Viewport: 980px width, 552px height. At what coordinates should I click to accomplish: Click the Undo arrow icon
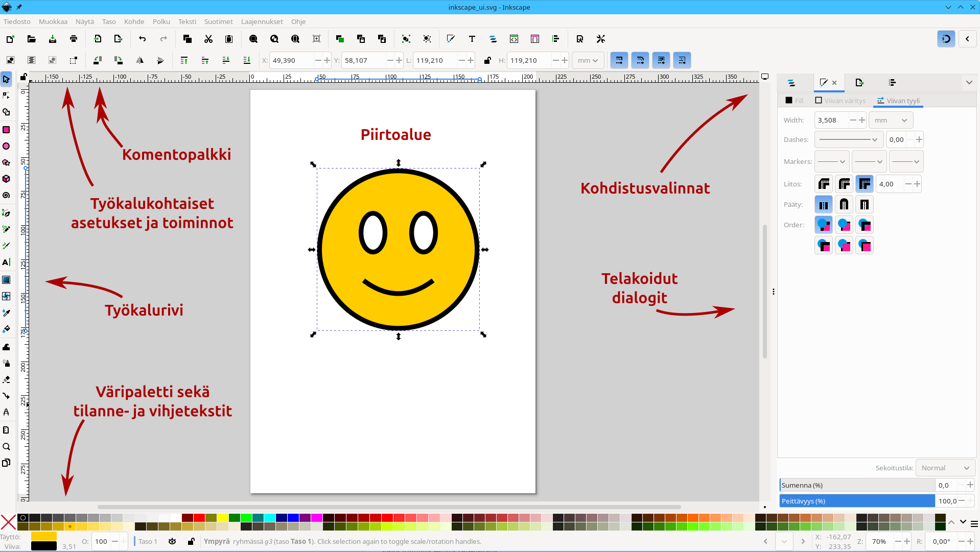tap(143, 39)
